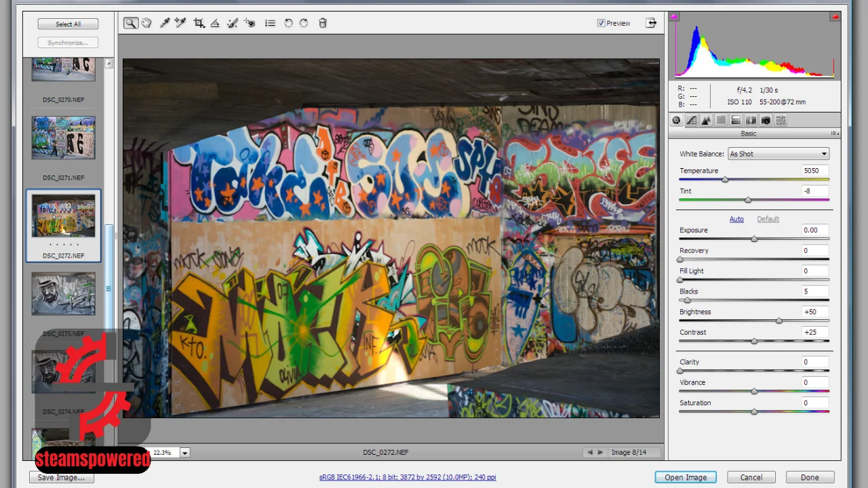868x488 pixels.
Task: Open the HSL / Grayscale panel tab
Action: (721, 120)
